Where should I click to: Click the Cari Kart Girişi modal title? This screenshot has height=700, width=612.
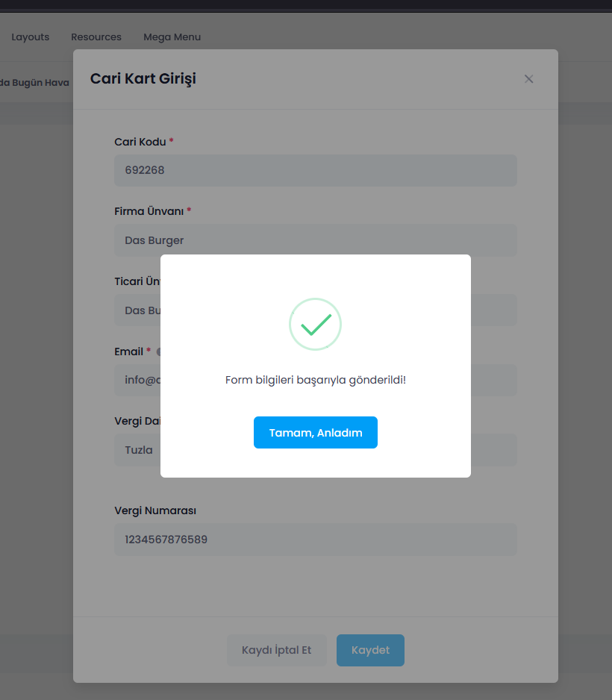pyautogui.click(x=143, y=78)
